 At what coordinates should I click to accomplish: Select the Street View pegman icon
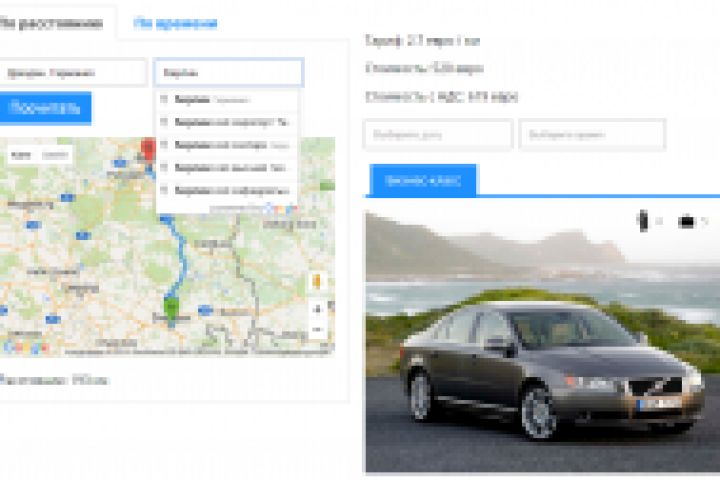click(x=317, y=281)
